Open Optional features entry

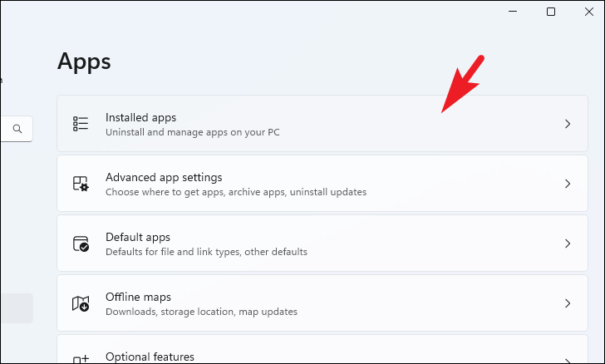[x=322, y=349]
